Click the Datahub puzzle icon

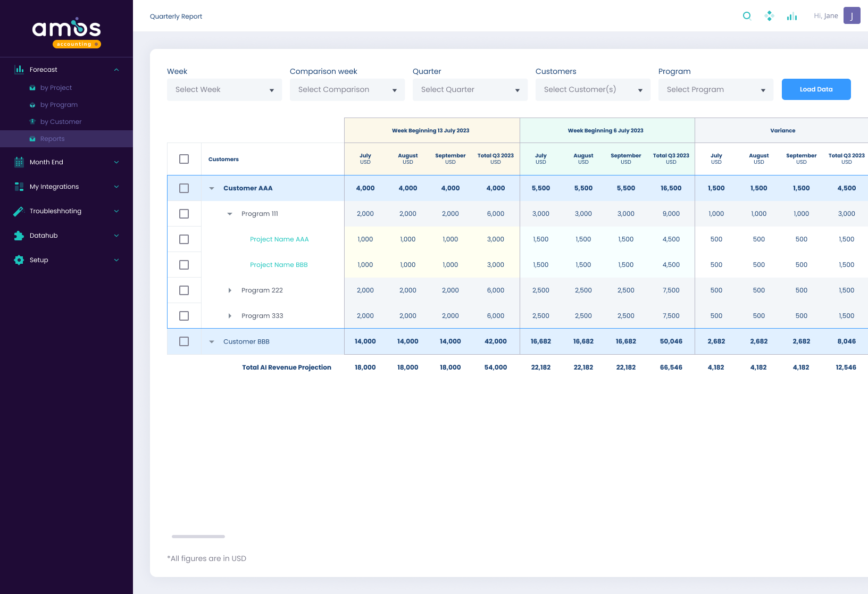19,236
